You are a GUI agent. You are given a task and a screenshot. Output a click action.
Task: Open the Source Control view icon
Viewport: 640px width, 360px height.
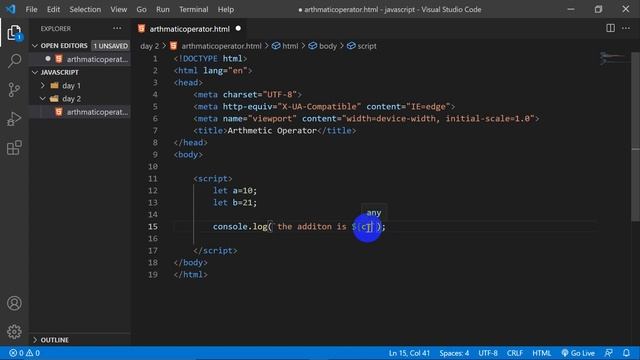pos(14,89)
